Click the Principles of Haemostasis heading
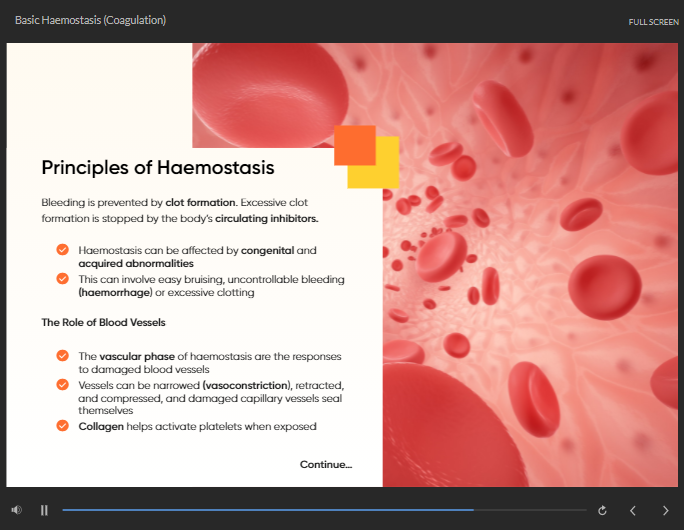The image size is (684, 530). click(157, 168)
